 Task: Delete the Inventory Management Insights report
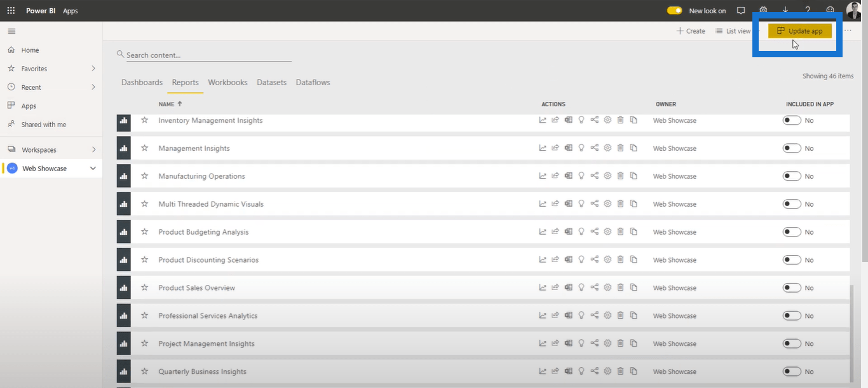(621, 120)
